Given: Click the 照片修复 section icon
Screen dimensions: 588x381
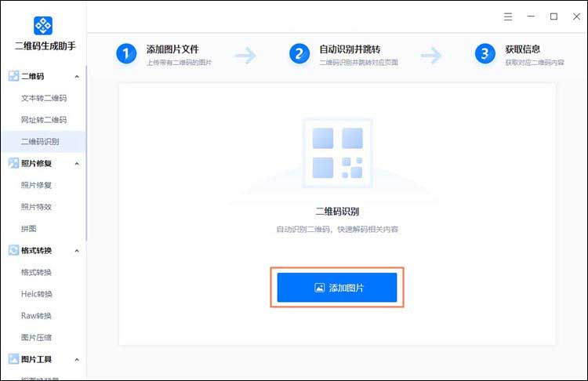Looking at the screenshot, I should pos(13,163).
